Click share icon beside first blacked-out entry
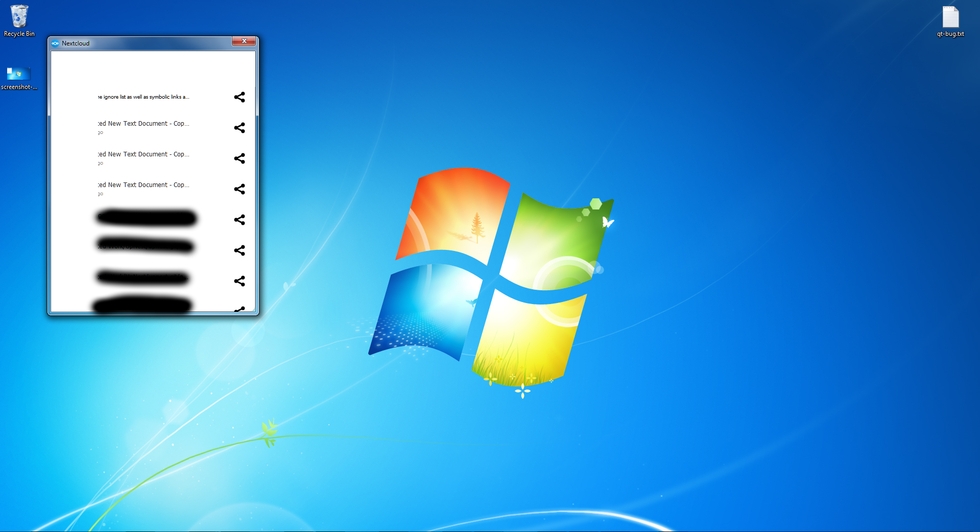The image size is (980, 532). click(240, 220)
